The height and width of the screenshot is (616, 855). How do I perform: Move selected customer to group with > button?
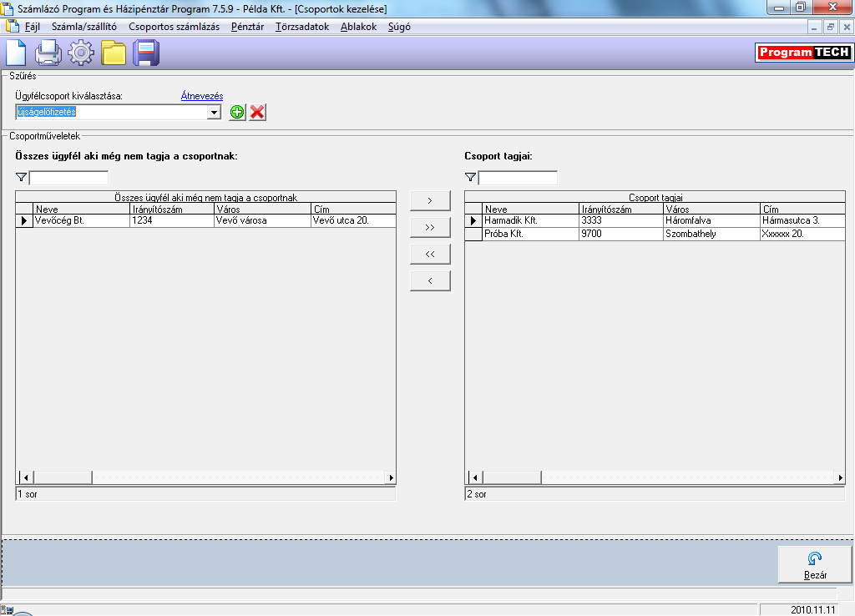pos(430,201)
